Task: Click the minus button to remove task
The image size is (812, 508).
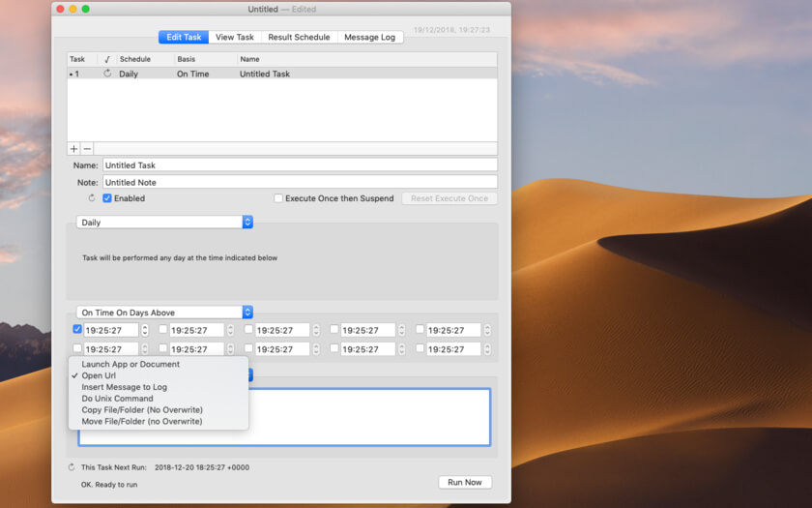Action: click(87, 149)
